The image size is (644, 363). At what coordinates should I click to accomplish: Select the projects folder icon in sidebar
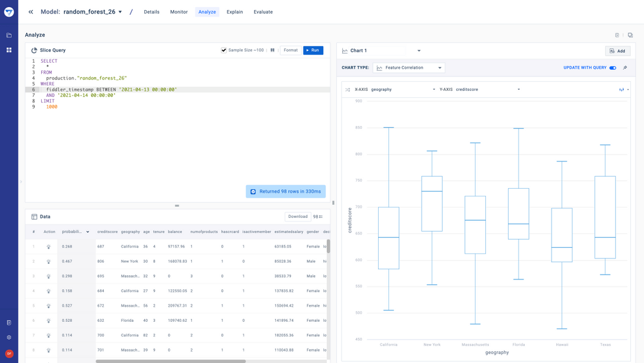(x=8, y=35)
